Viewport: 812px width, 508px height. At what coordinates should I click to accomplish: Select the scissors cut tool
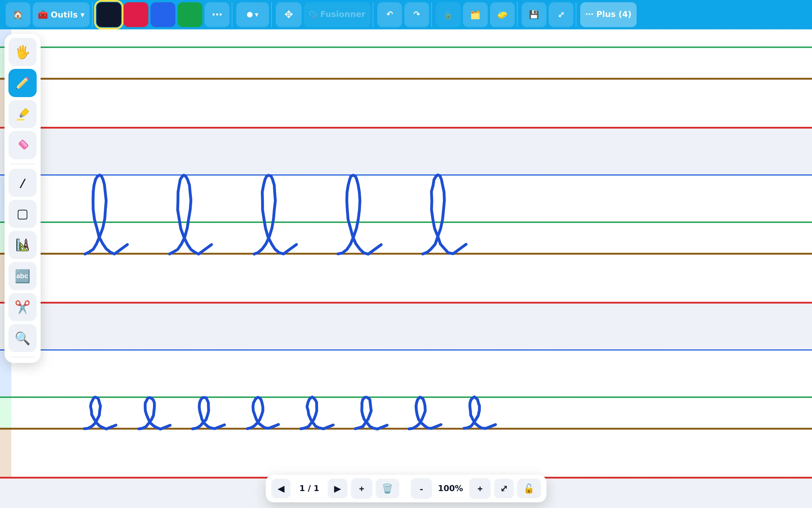pyautogui.click(x=23, y=307)
